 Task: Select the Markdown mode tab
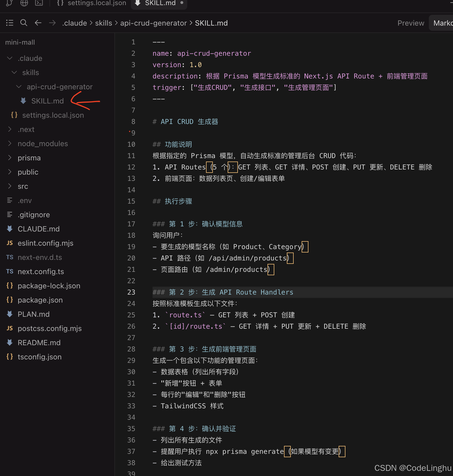(442, 23)
